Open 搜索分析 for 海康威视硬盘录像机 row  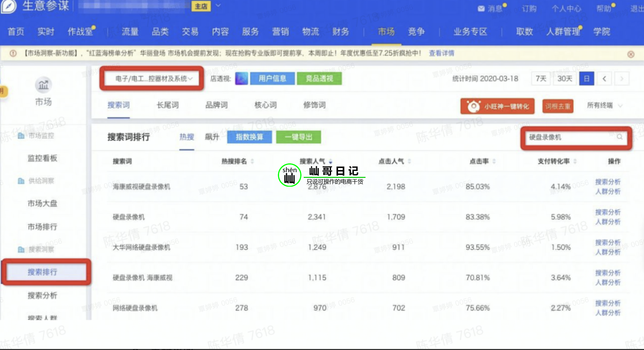coord(608,182)
